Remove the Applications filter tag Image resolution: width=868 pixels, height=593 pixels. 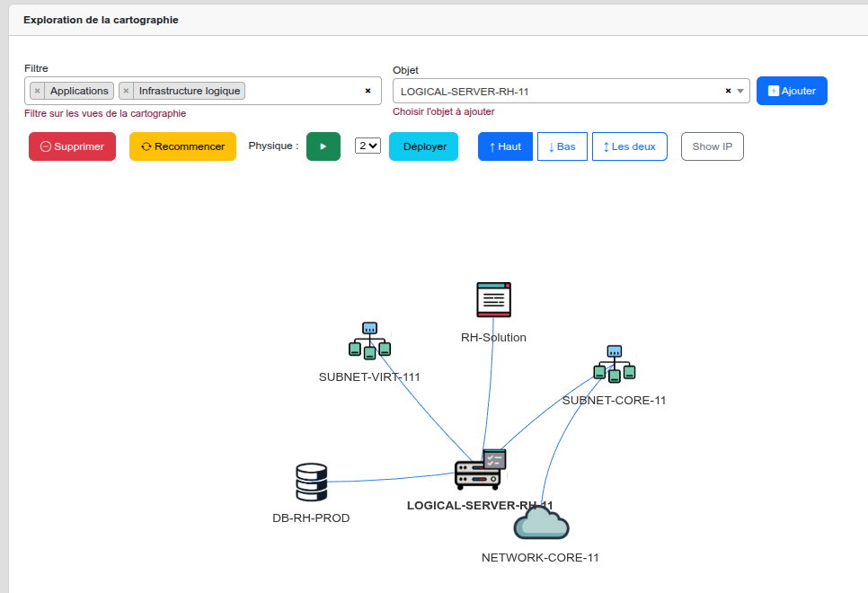(x=37, y=91)
